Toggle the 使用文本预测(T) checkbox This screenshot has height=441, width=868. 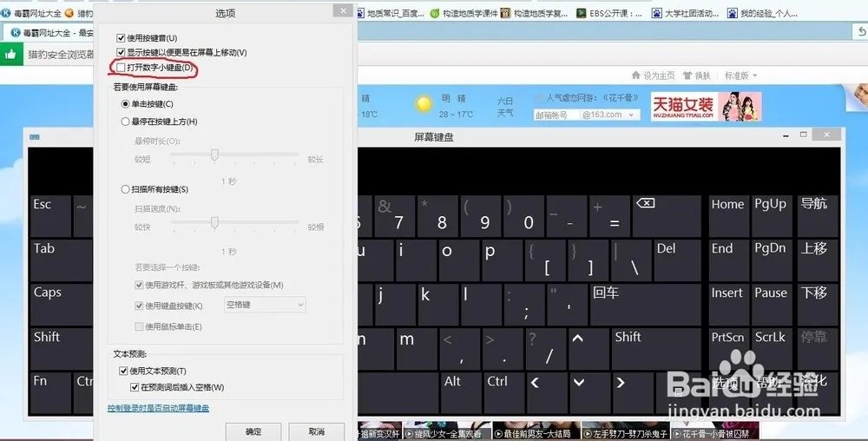(x=123, y=371)
